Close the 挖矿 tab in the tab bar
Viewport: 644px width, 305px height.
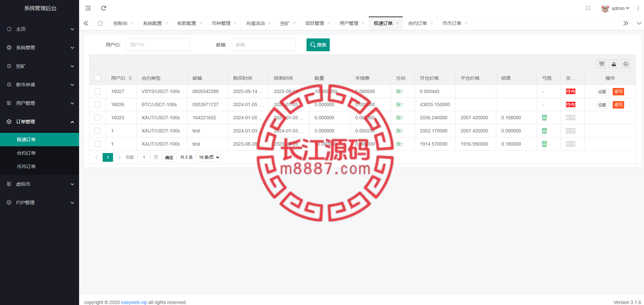pos(294,23)
